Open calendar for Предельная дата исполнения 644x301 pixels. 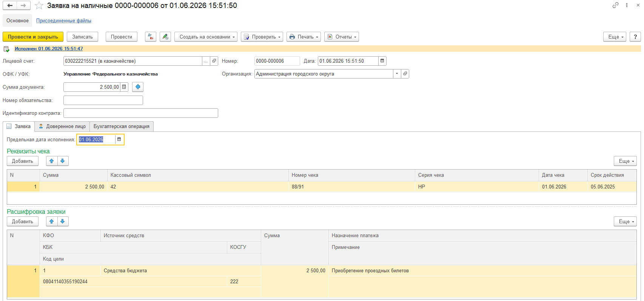(119, 139)
